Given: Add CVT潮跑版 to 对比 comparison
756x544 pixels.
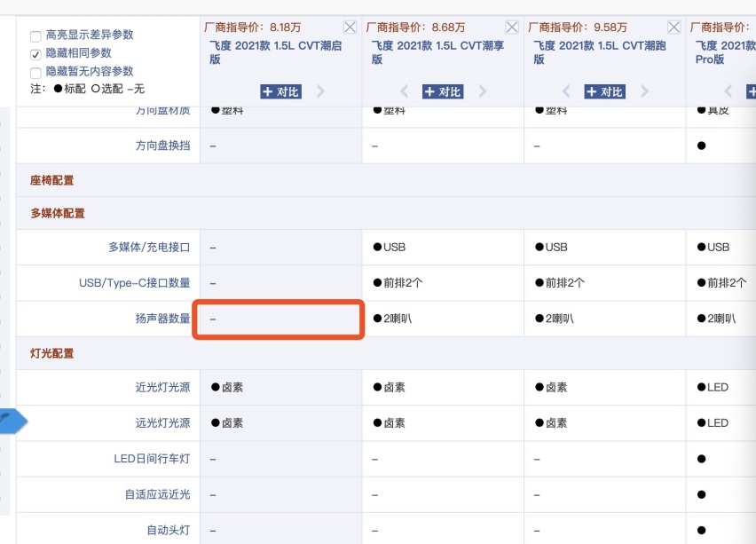Looking at the screenshot, I should (x=605, y=91).
